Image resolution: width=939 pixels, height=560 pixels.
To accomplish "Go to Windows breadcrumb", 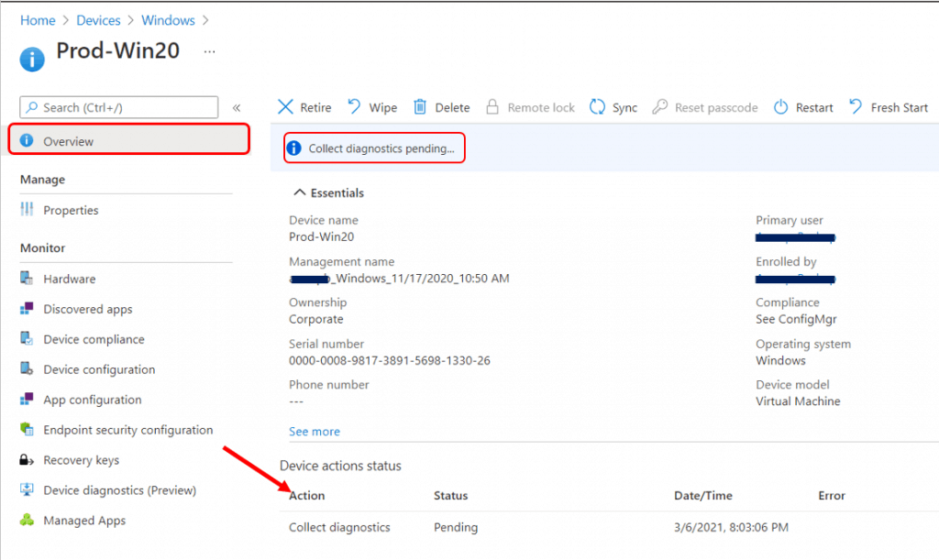I will (169, 20).
